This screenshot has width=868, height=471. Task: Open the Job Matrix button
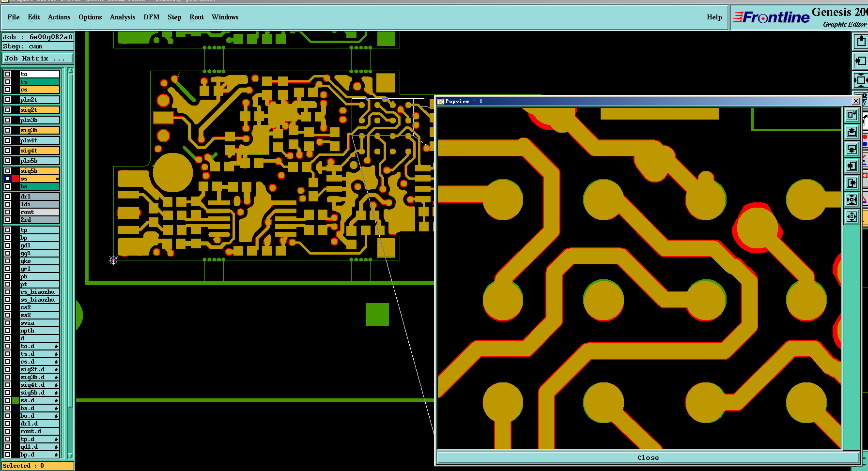click(38, 58)
